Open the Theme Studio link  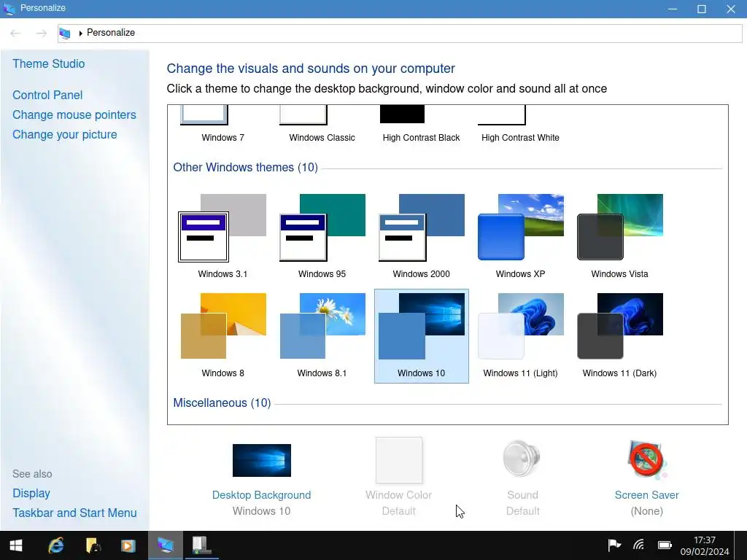(49, 64)
